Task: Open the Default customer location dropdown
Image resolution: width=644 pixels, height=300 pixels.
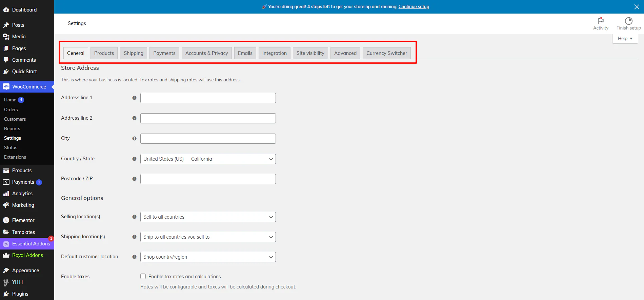Action: click(208, 257)
